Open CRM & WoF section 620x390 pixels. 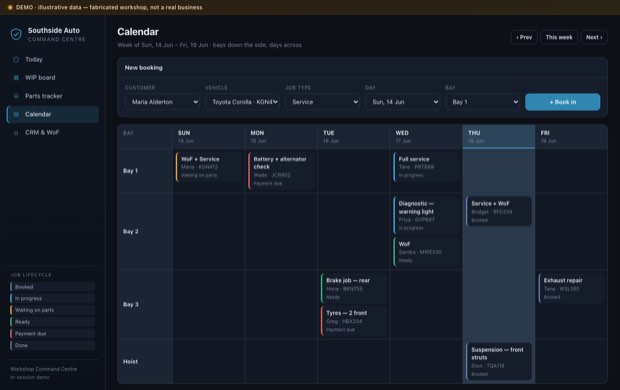coord(53,133)
